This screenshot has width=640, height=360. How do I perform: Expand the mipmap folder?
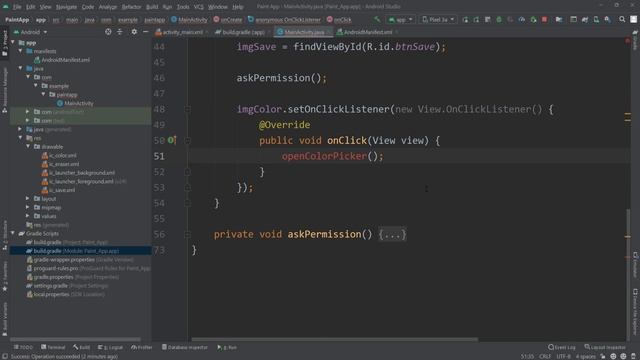click(x=28, y=207)
